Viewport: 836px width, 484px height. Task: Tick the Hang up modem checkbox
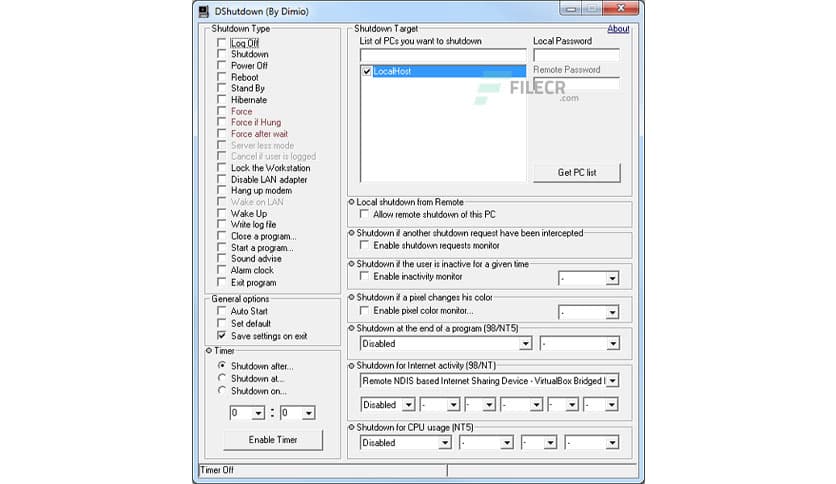[222, 190]
